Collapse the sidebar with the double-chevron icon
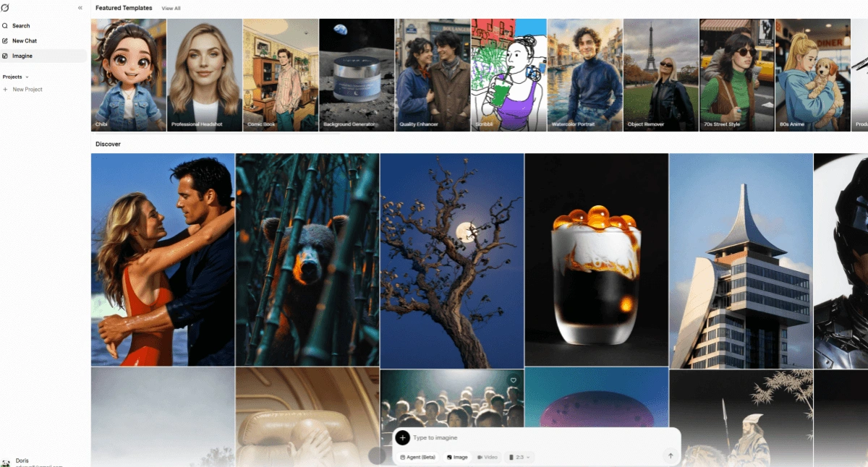868x467 pixels. pos(80,7)
